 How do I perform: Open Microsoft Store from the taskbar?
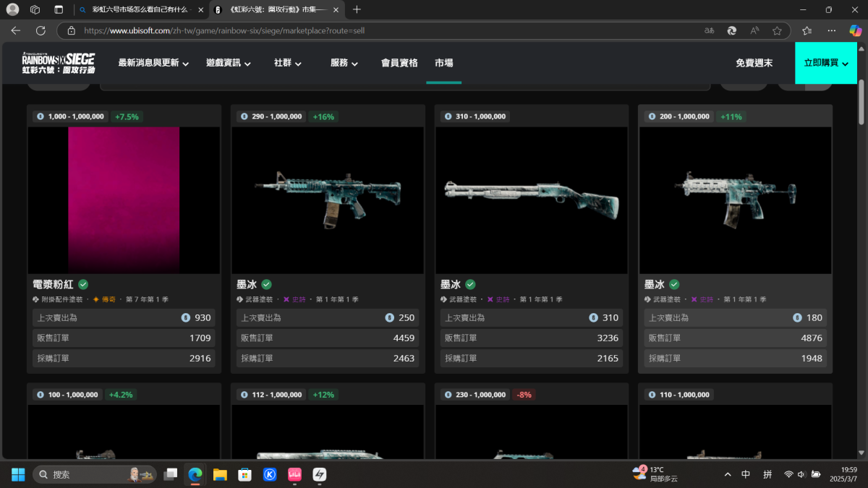[245, 474]
